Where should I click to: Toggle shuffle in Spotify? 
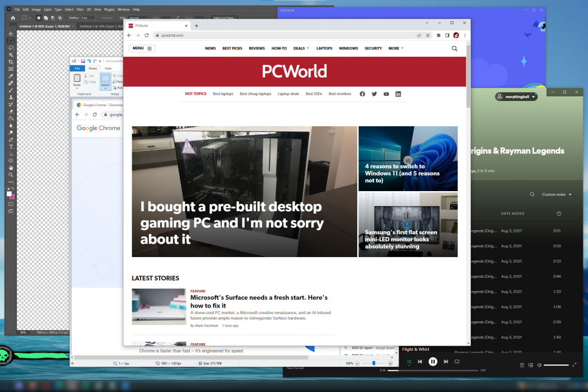tap(409, 362)
